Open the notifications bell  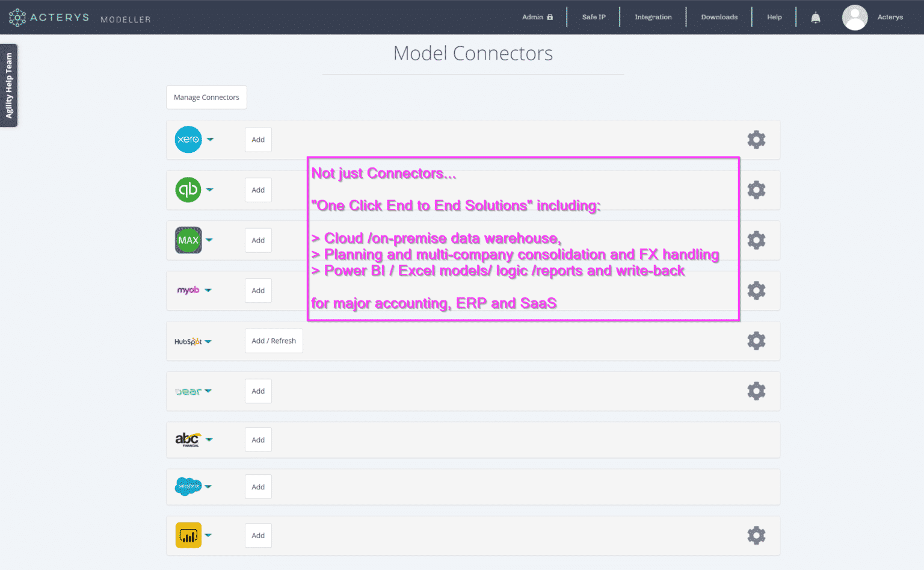pos(816,17)
